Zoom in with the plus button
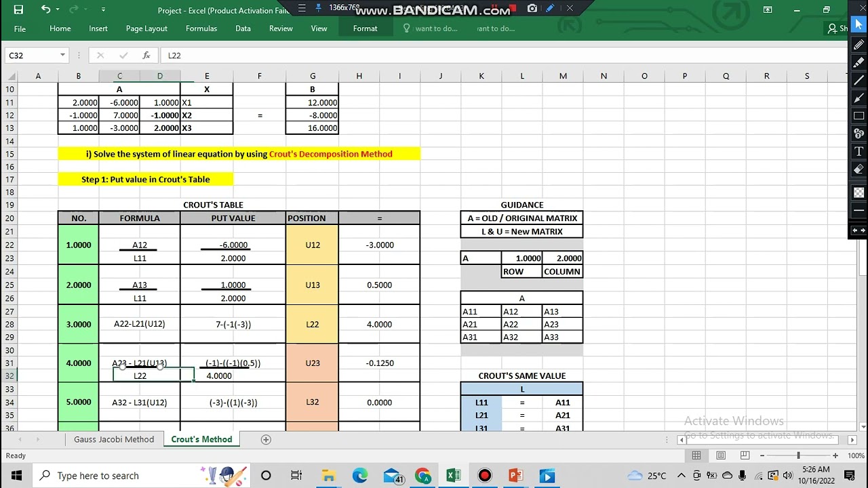 pos(835,455)
